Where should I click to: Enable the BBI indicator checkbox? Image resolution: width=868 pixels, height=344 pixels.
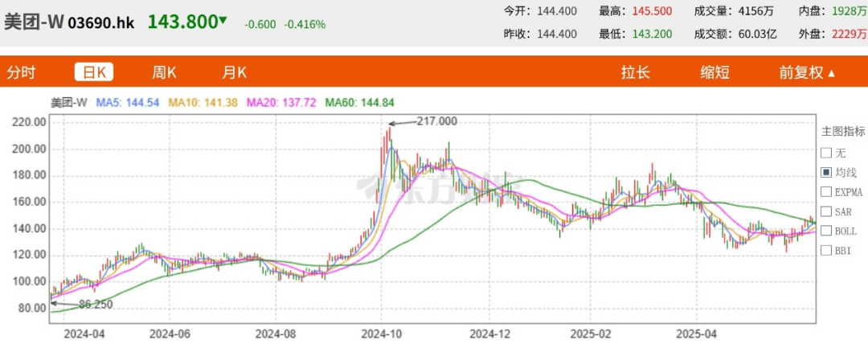(825, 250)
